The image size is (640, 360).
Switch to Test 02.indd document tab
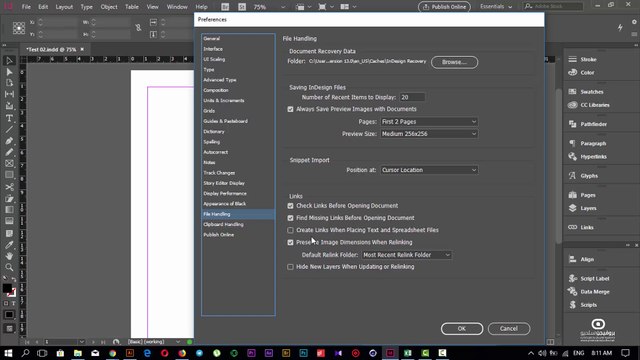[51, 49]
